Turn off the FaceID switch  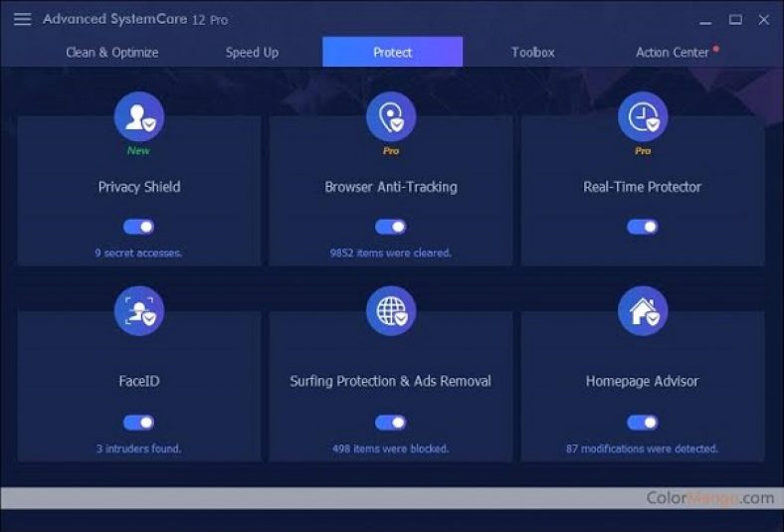pyautogui.click(x=139, y=422)
